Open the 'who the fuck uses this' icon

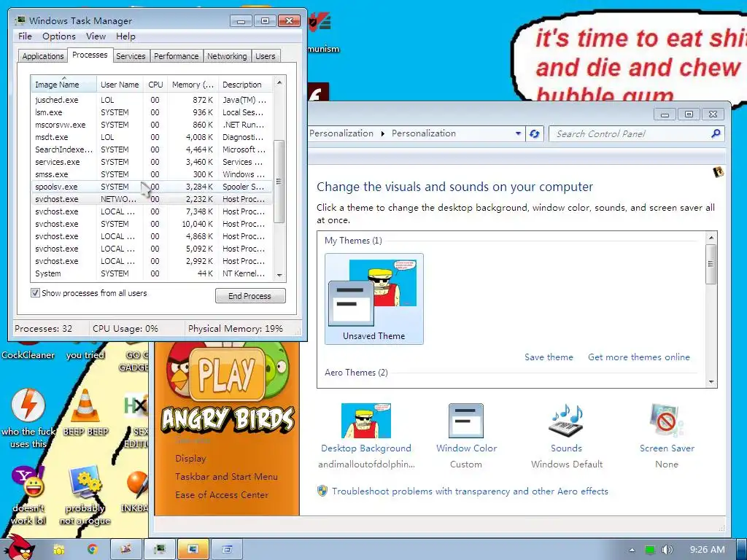[x=28, y=418]
